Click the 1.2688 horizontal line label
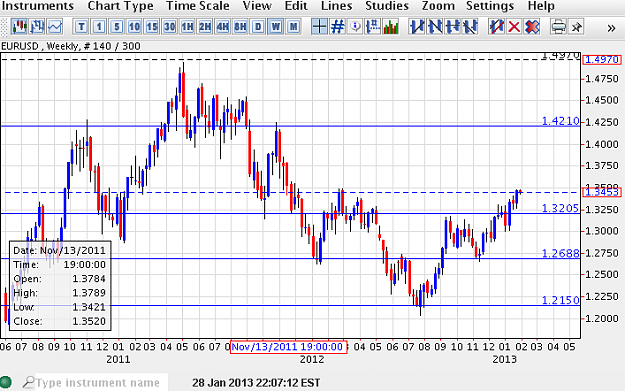 point(560,253)
